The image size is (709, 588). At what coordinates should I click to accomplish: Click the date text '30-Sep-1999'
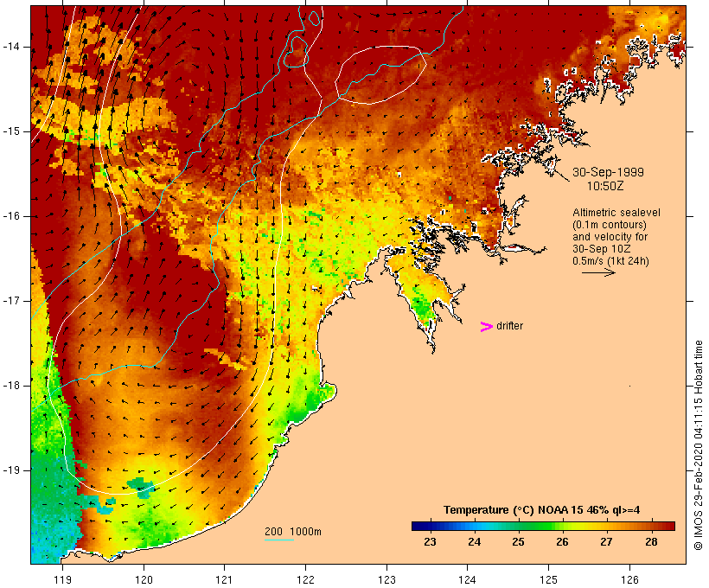point(608,172)
